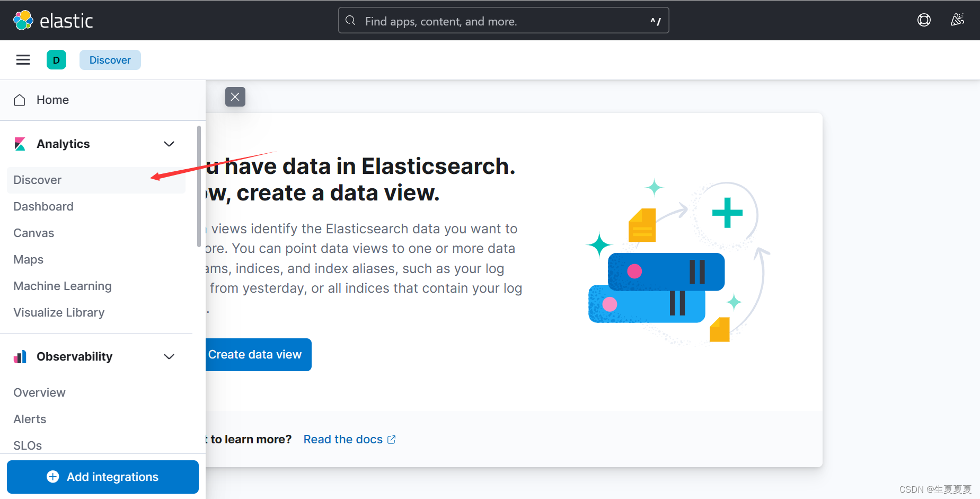Click the Elastic logo
This screenshot has width=980, height=499.
[53, 21]
